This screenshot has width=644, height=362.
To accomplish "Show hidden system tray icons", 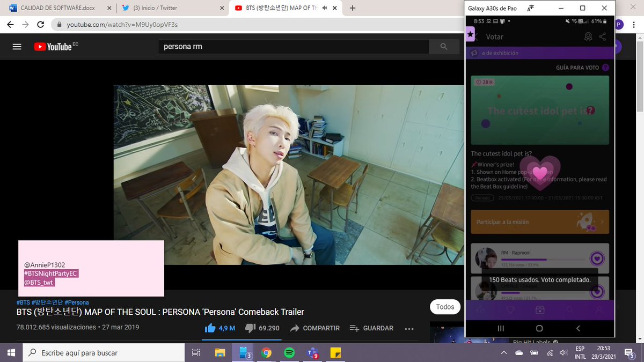I will pos(504,353).
